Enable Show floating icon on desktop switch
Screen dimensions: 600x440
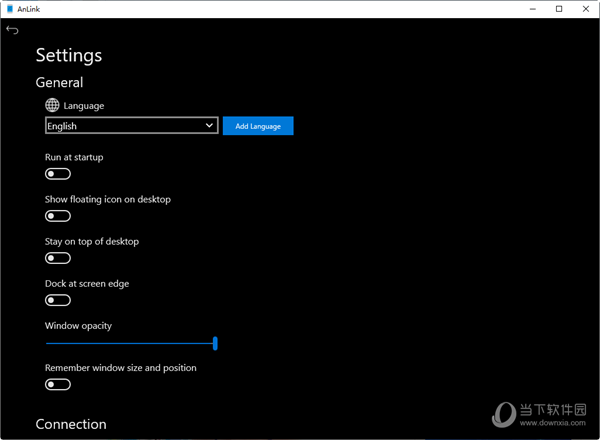[58, 216]
